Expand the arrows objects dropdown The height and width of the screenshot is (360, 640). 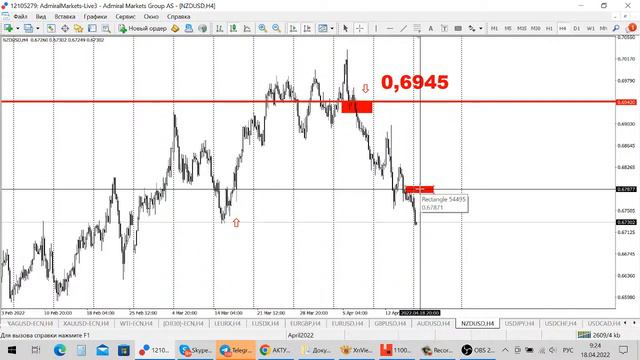pos(480,28)
